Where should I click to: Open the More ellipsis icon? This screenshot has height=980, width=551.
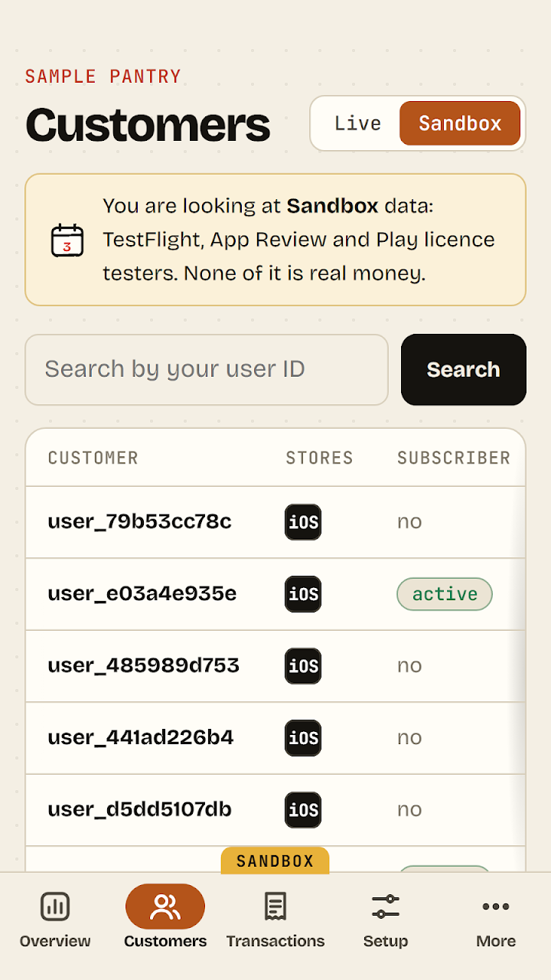(x=496, y=906)
